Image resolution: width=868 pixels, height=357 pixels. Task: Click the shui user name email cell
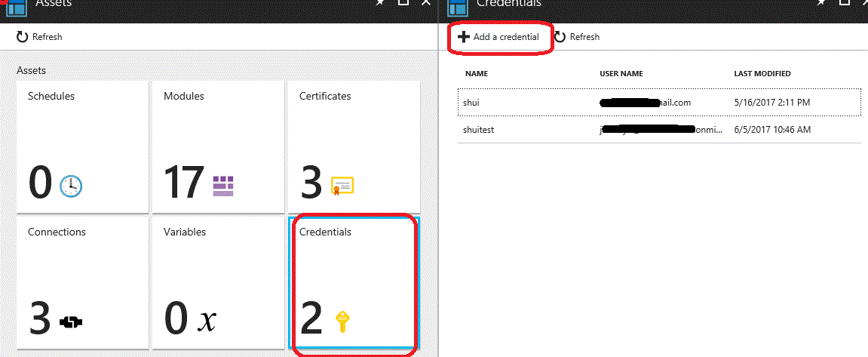(x=646, y=103)
